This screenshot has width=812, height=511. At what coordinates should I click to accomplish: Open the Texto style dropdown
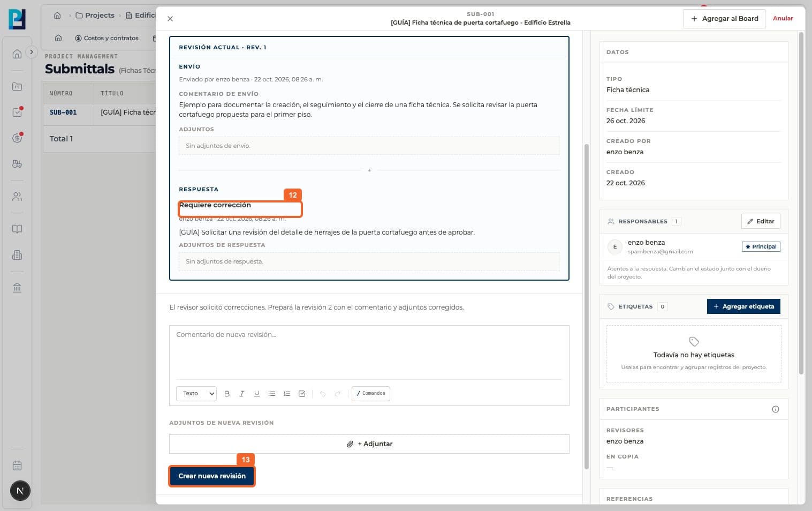click(196, 394)
